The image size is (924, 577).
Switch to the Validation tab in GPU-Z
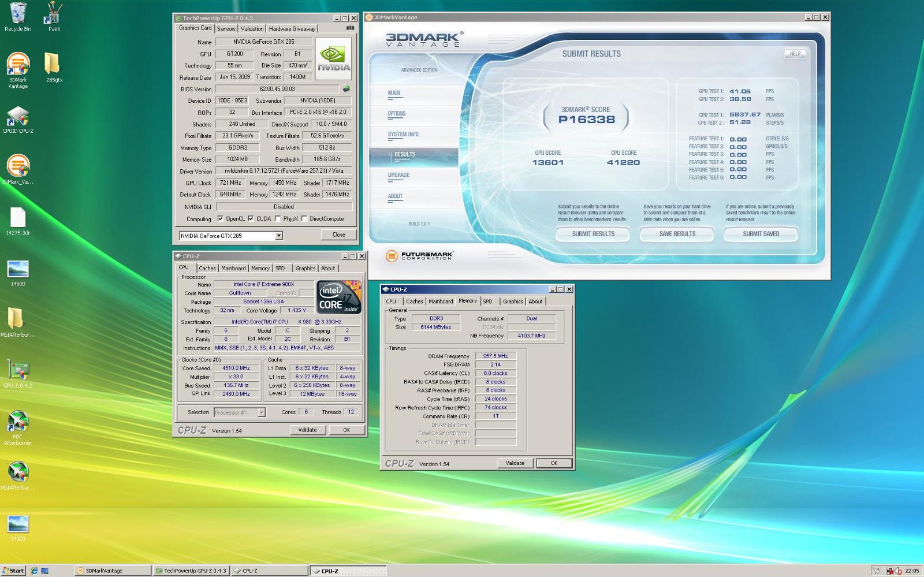252,28
